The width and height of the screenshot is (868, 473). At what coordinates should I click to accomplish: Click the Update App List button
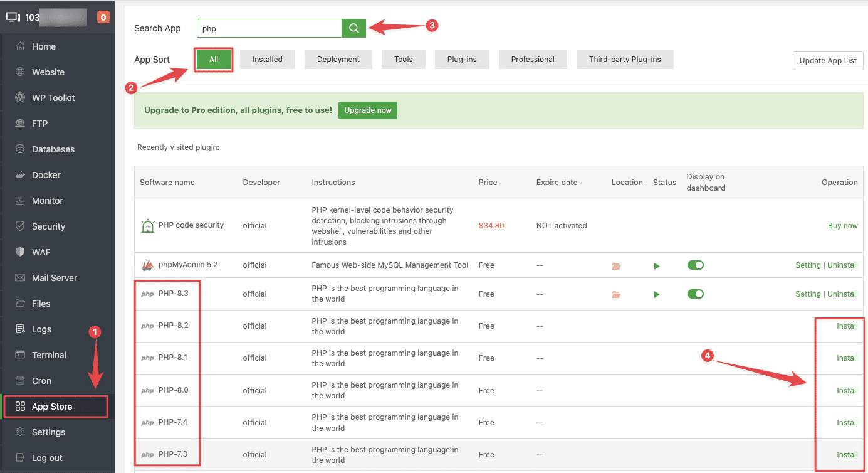[828, 61]
